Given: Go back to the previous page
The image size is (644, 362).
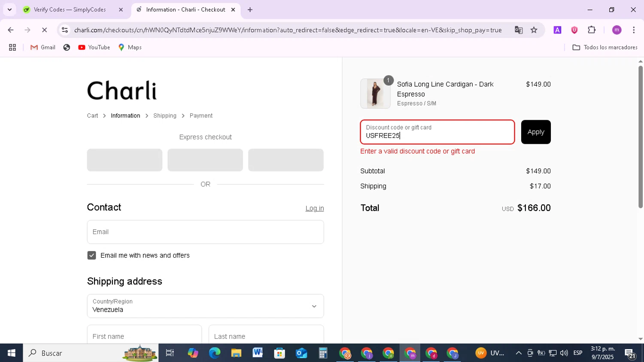Looking at the screenshot, I should (11, 30).
